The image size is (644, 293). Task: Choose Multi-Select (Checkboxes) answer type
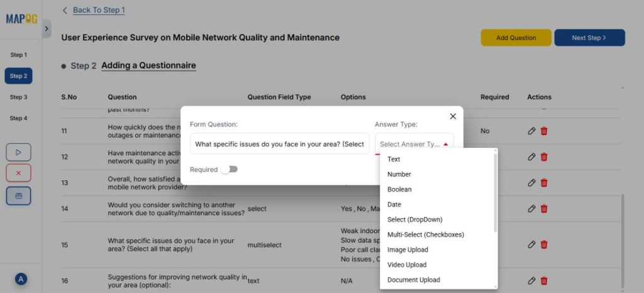coord(438,235)
